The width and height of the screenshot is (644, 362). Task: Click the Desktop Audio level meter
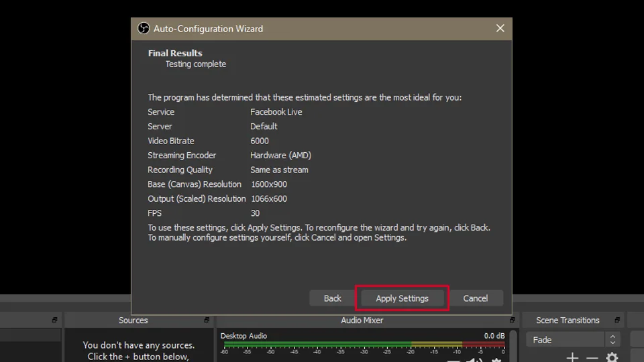pyautogui.click(x=364, y=345)
